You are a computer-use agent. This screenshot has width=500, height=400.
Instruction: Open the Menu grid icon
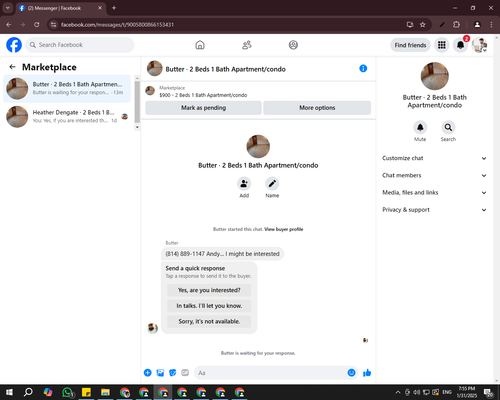tap(442, 45)
